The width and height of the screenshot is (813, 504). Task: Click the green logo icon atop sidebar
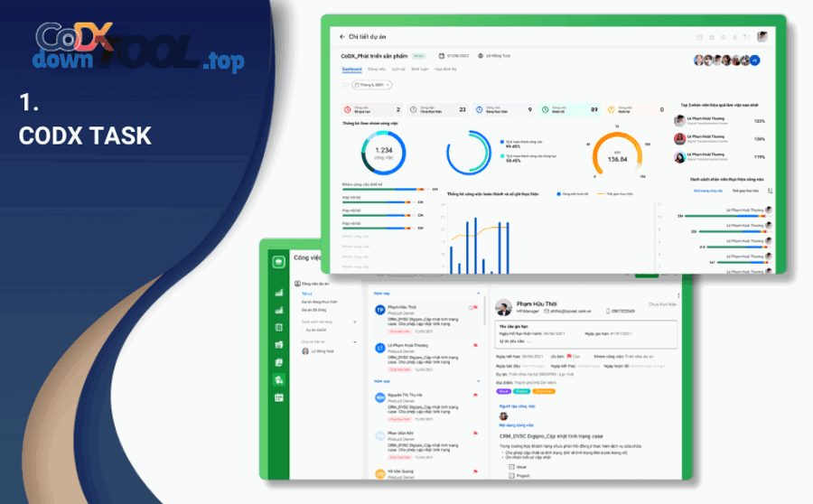[x=279, y=262]
